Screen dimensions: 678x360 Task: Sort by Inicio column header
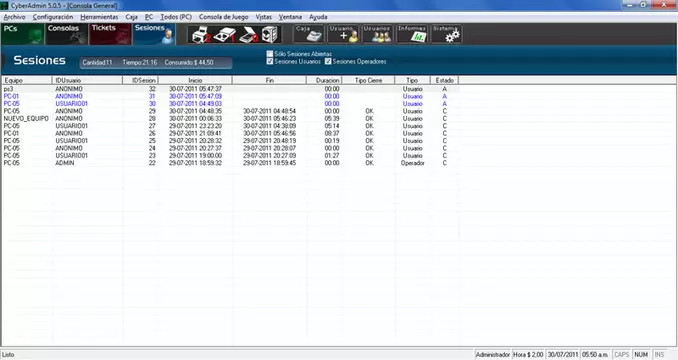[x=195, y=80]
